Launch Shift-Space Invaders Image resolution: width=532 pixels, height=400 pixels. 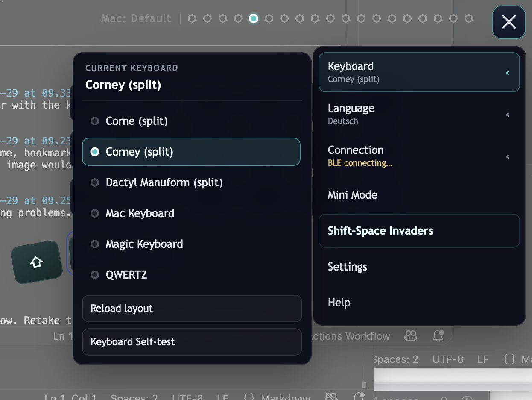pos(419,231)
